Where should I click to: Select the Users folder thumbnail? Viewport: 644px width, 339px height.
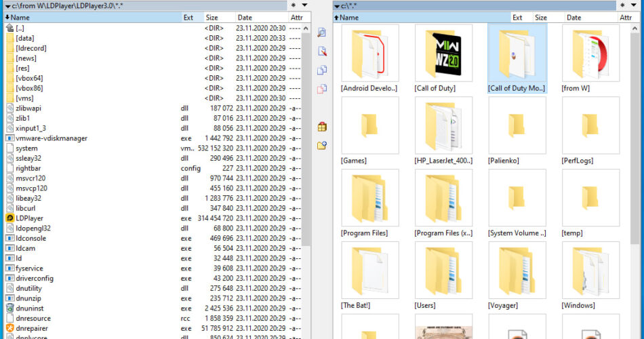443,270
